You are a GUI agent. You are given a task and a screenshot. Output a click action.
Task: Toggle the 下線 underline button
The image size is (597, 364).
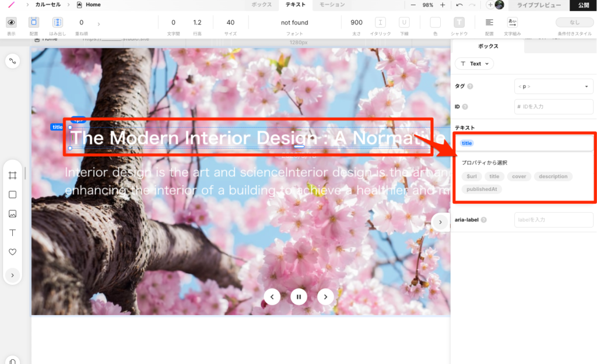tap(404, 23)
